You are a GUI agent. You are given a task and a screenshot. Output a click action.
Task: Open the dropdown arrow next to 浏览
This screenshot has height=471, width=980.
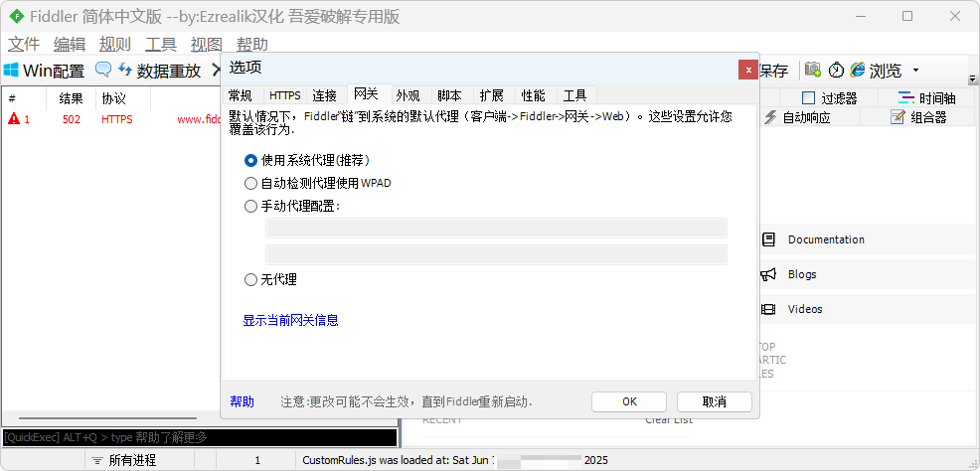click(915, 70)
